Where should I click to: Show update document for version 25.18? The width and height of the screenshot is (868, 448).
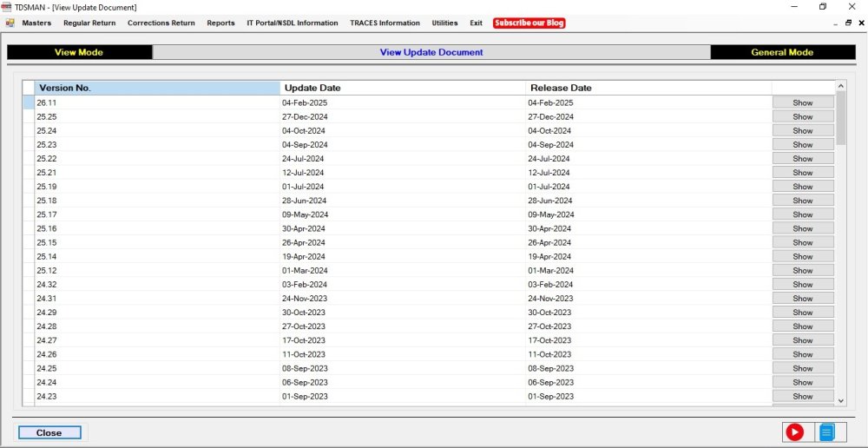(803, 201)
